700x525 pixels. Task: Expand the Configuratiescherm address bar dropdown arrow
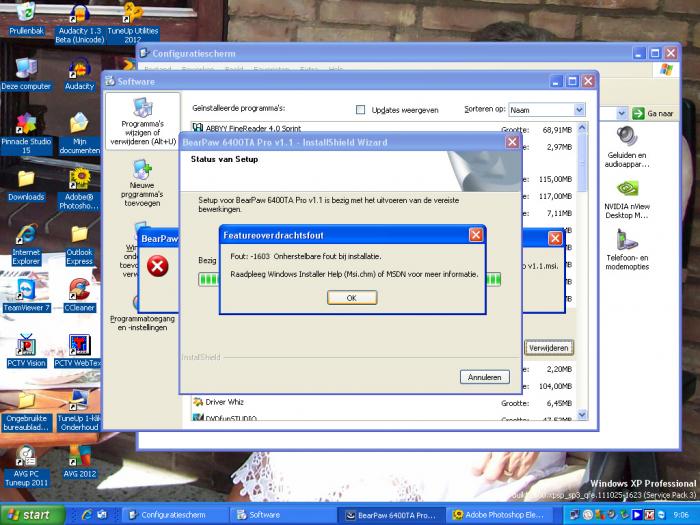(x=621, y=113)
